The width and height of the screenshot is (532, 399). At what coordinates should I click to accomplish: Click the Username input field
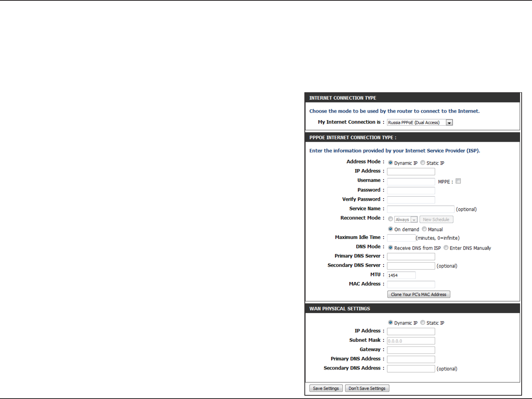pyautogui.click(x=411, y=181)
